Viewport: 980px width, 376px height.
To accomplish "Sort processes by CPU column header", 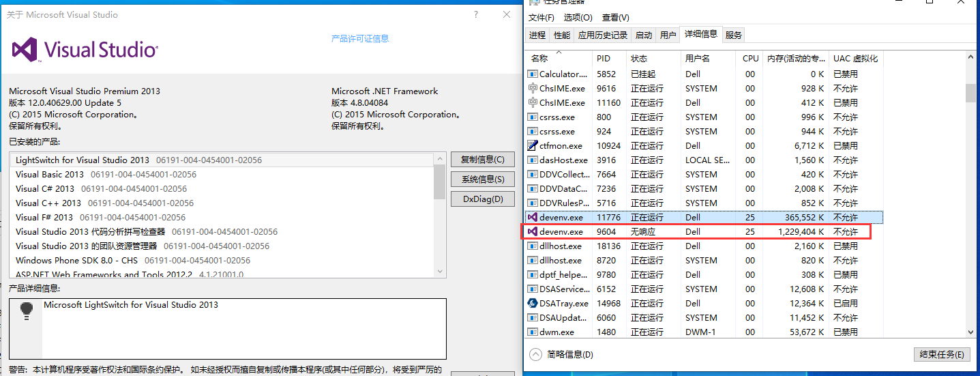I will click(x=750, y=59).
